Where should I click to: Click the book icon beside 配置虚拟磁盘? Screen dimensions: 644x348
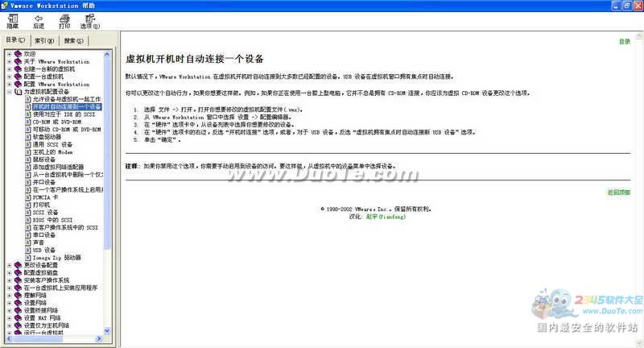pyautogui.click(x=18, y=272)
